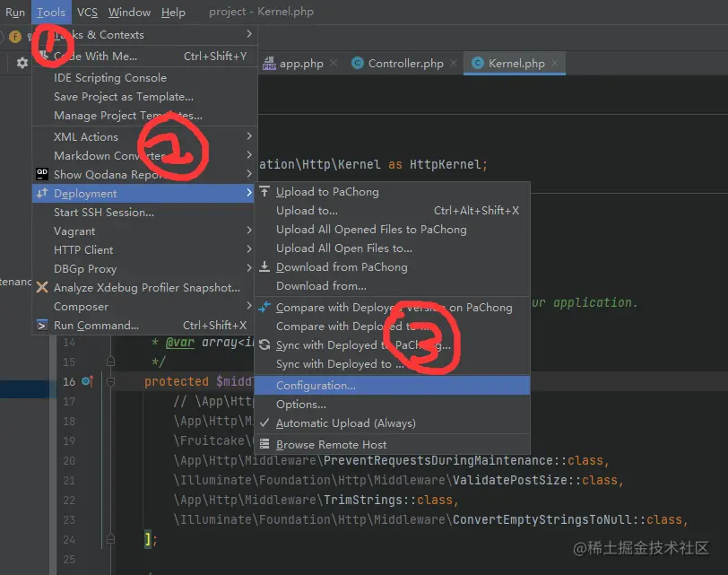Open IDE Scripting Console

145,77
